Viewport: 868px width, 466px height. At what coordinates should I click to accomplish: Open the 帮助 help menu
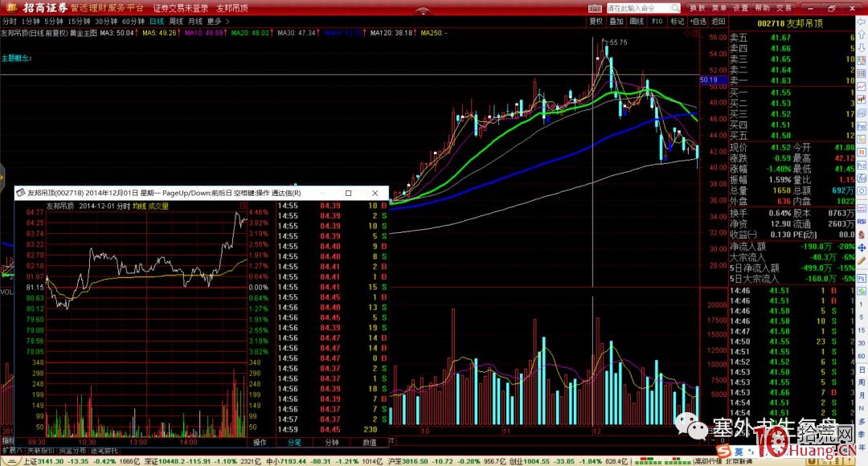(x=762, y=8)
